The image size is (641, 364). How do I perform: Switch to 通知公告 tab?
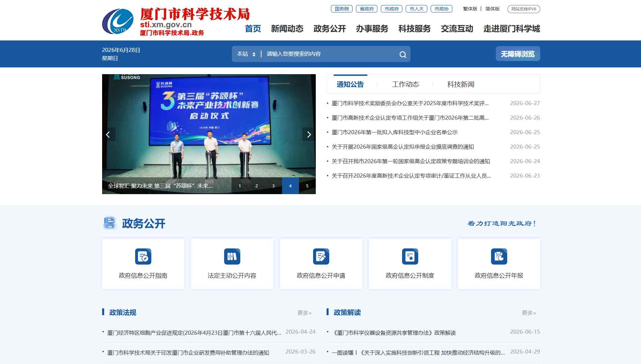(350, 84)
